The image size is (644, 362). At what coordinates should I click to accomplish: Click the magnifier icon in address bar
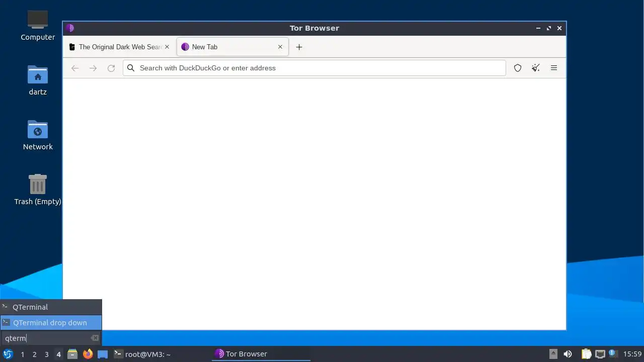click(131, 68)
